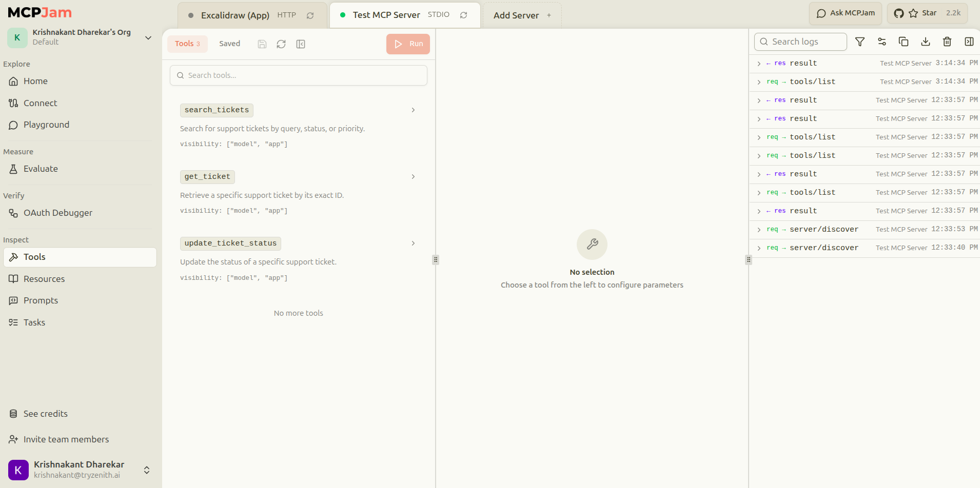Click the save tool request icon
Image resolution: width=980 pixels, height=488 pixels.
(x=262, y=44)
